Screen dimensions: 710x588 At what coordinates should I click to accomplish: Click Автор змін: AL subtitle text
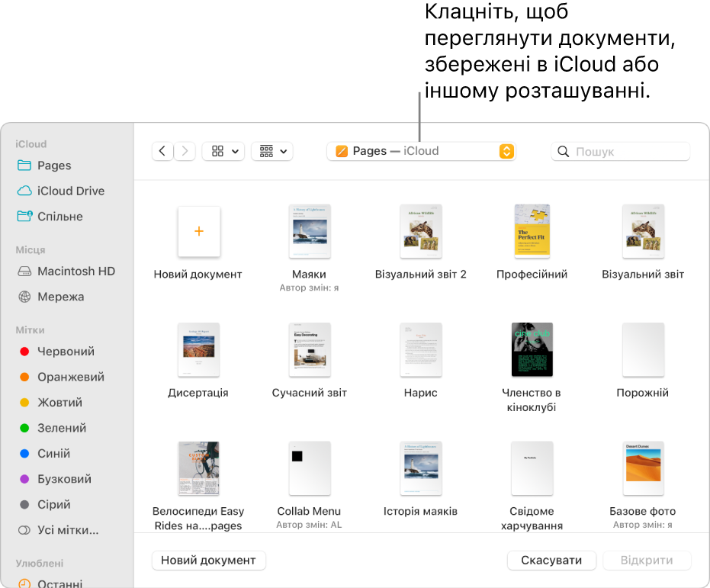pos(310,525)
